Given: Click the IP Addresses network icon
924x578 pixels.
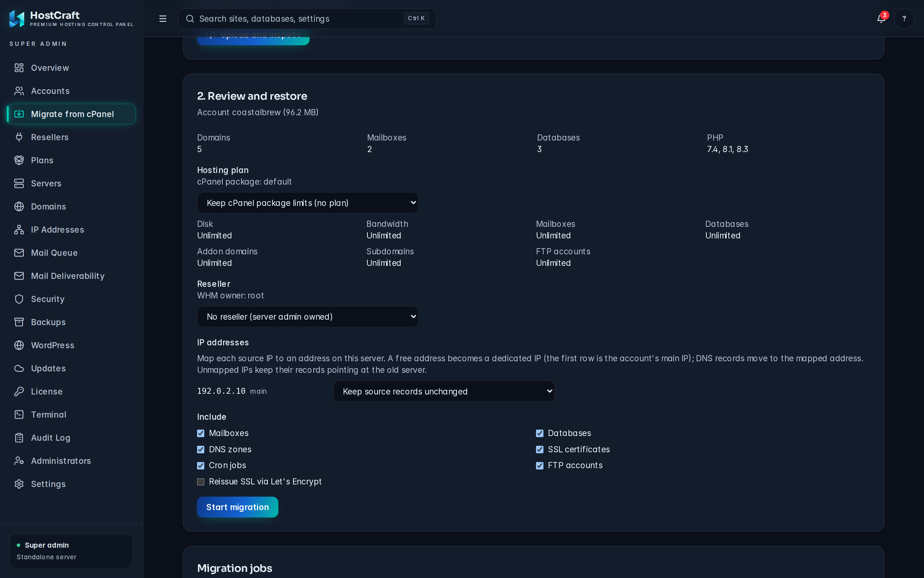Looking at the screenshot, I should pyautogui.click(x=19, y=230).
